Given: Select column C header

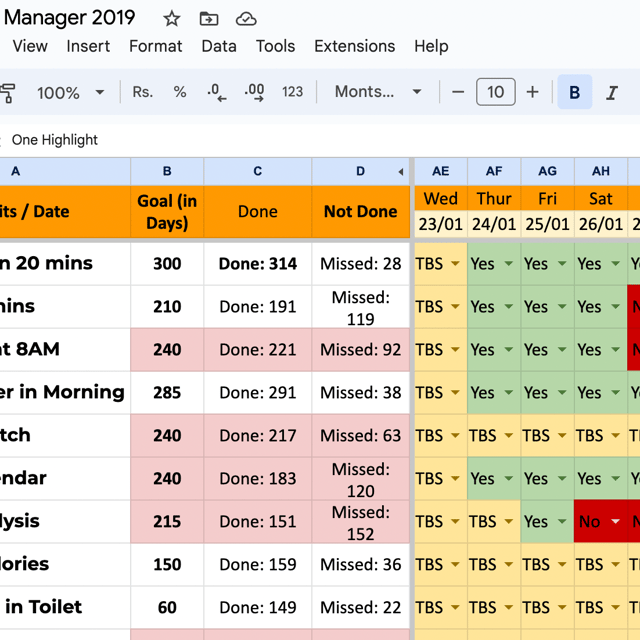Looking at the screenshot, I should [258, 171].
